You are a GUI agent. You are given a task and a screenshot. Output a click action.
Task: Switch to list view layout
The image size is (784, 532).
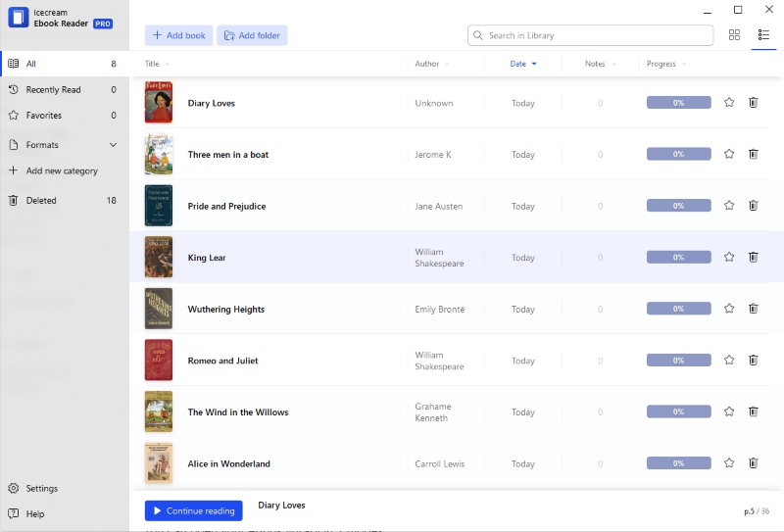pyautogui.click(x=763, y=35)
